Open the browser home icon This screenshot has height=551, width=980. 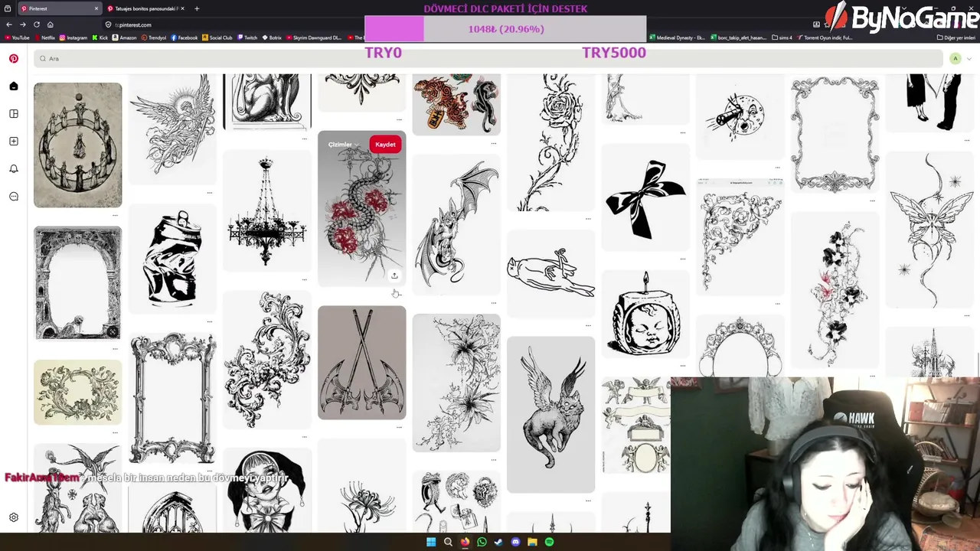point(51,24)
